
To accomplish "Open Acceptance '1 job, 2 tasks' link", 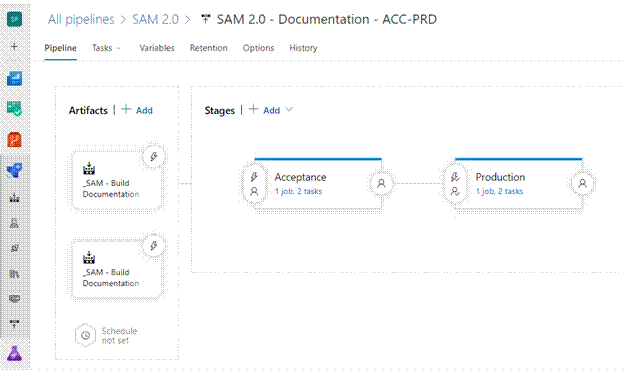I will (298, 191).
